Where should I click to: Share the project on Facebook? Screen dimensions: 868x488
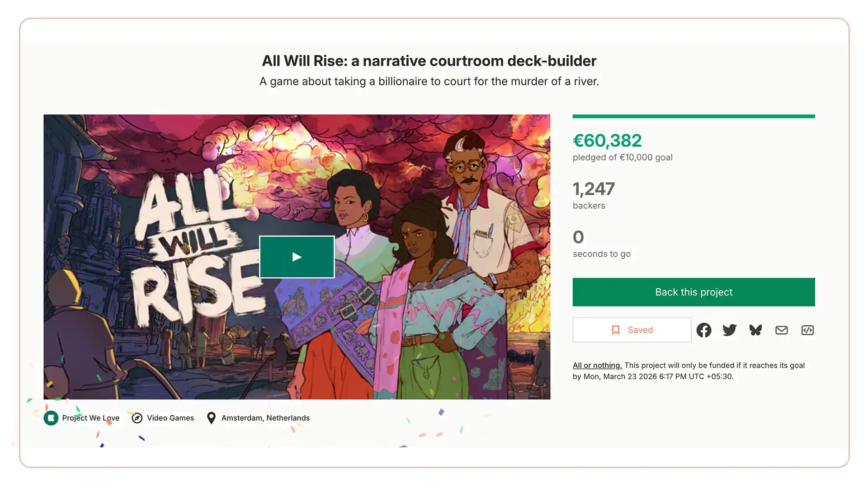(704, 330)
